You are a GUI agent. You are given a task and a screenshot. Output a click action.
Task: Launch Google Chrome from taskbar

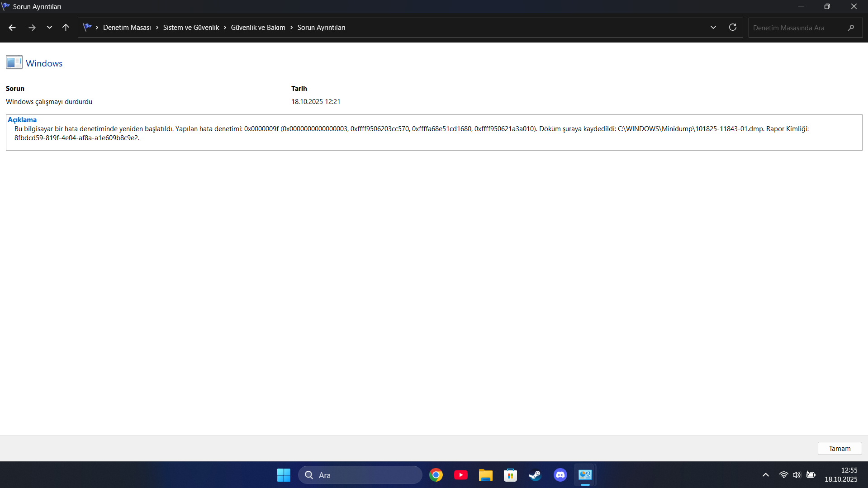[x=436, y=475]
